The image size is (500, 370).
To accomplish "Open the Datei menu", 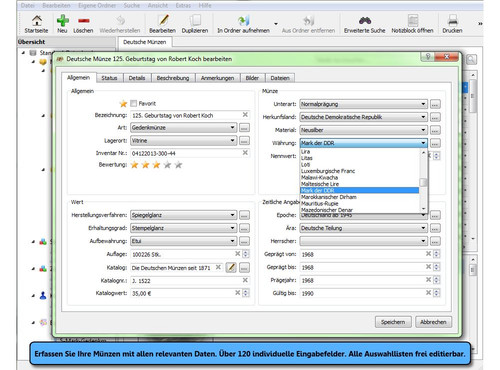I will pos(27,5).
